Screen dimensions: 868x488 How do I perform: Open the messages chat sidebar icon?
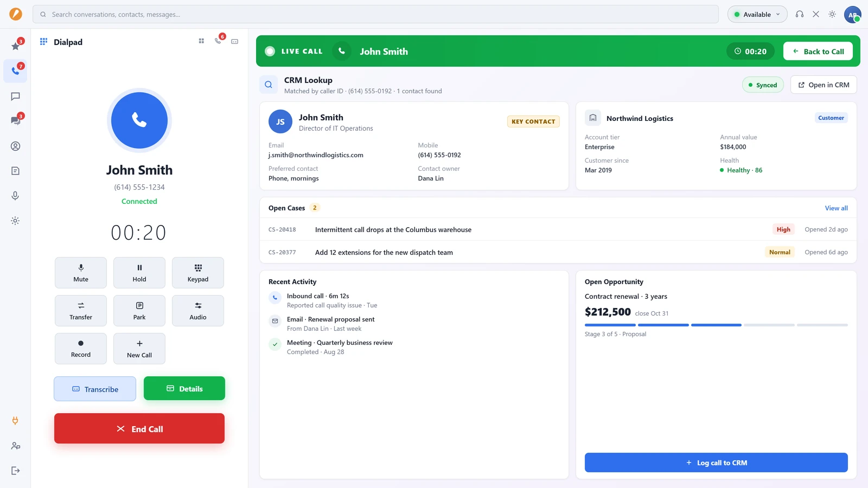(15, 96)
